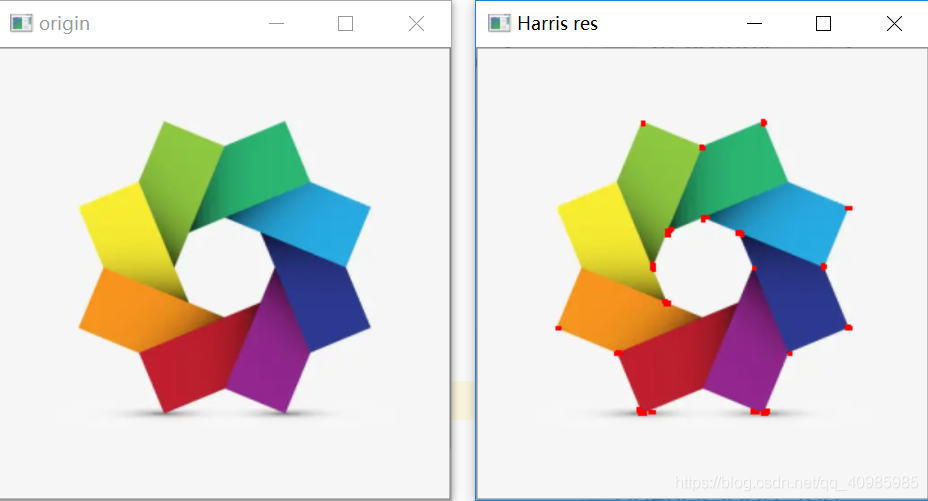Click the Harris res window's app icon
The height and width of the screenshot is (501, 928).
[x=499, y=23]
